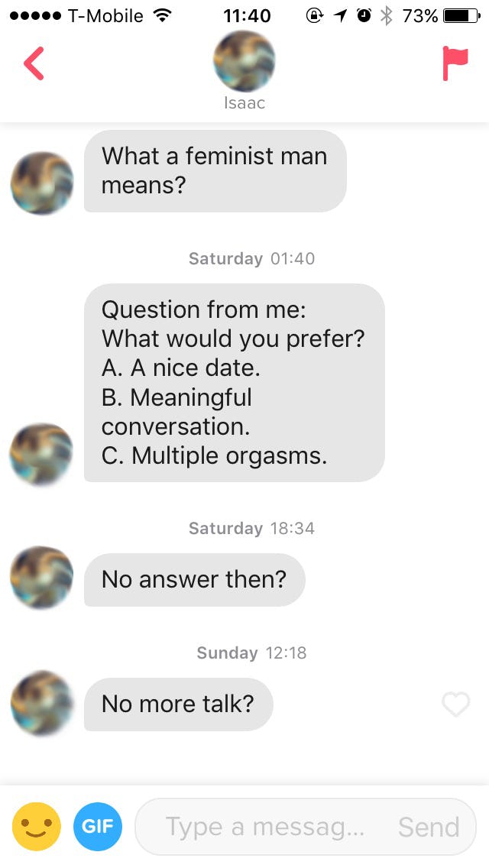
Task: Tap avatar beside "What a feminist man means?"
Action: (x=42, y=183)
